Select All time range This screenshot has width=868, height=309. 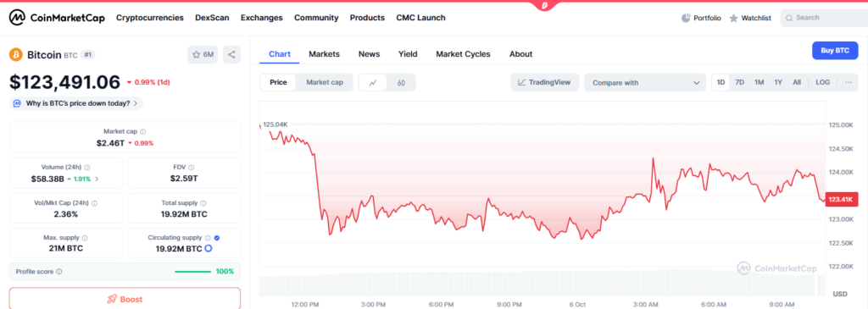797,82
